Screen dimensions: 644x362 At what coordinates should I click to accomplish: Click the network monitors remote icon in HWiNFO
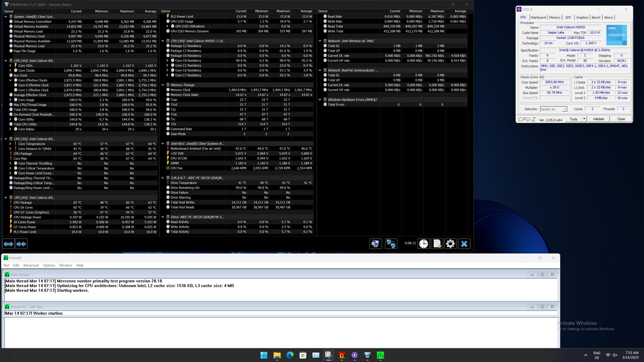pos(391,244)
